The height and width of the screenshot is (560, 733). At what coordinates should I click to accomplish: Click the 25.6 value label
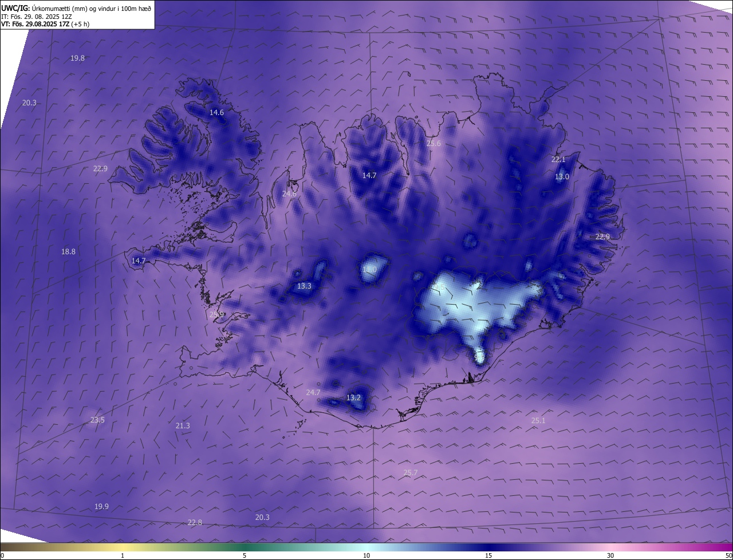pos(434,144)
